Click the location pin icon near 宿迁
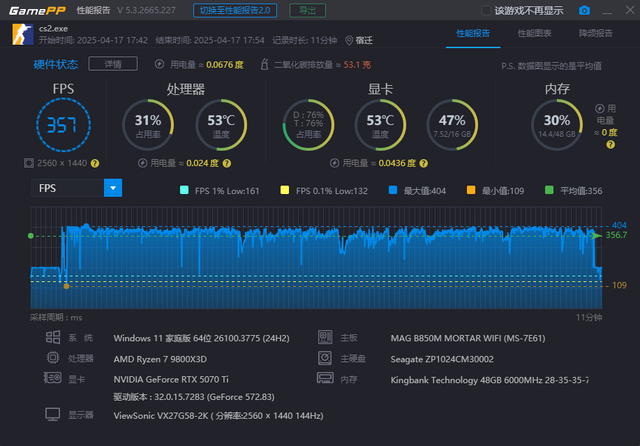 [349, 40]
